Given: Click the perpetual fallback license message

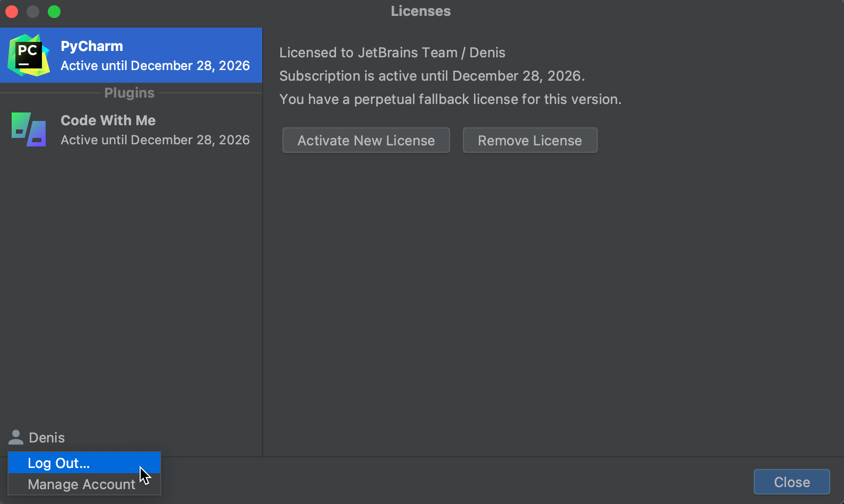Looking at the screenshot, I should 451,99.
